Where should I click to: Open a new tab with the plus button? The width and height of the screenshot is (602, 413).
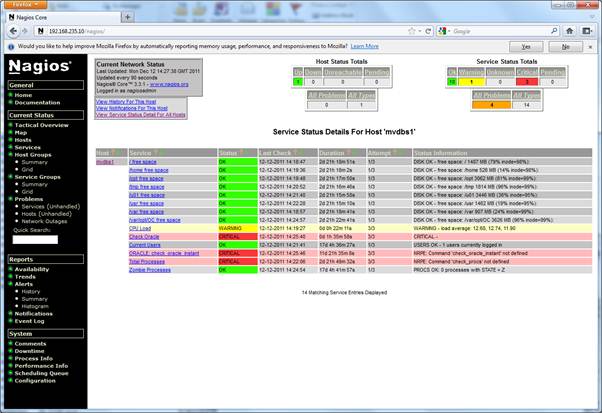[128, 17]
